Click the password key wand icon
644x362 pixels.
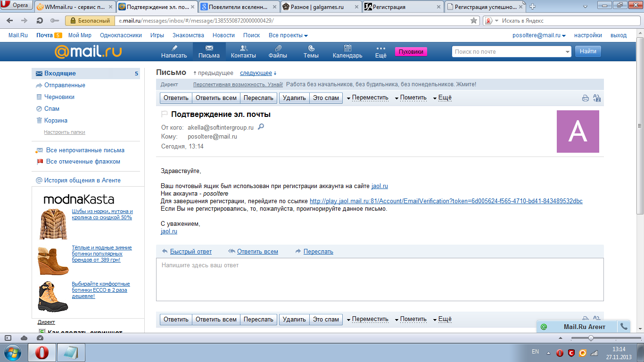(x=54, y=21)
